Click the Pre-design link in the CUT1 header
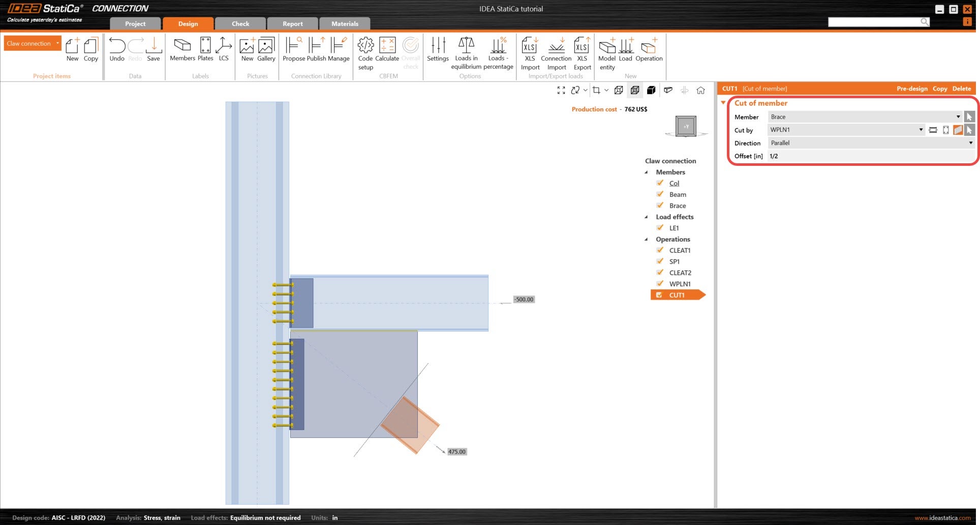This screenshot has height=525, width=980. coord(912,89)
